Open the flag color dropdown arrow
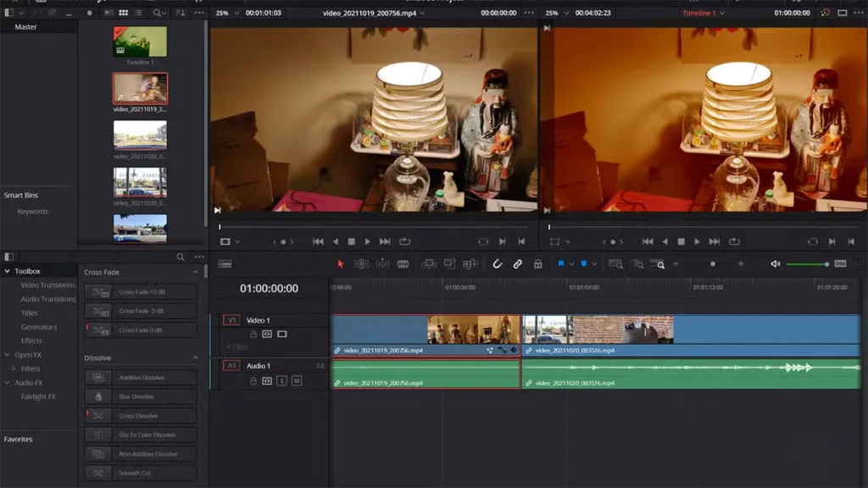Viewport: 868px width, 488px height. click(571, 264)
